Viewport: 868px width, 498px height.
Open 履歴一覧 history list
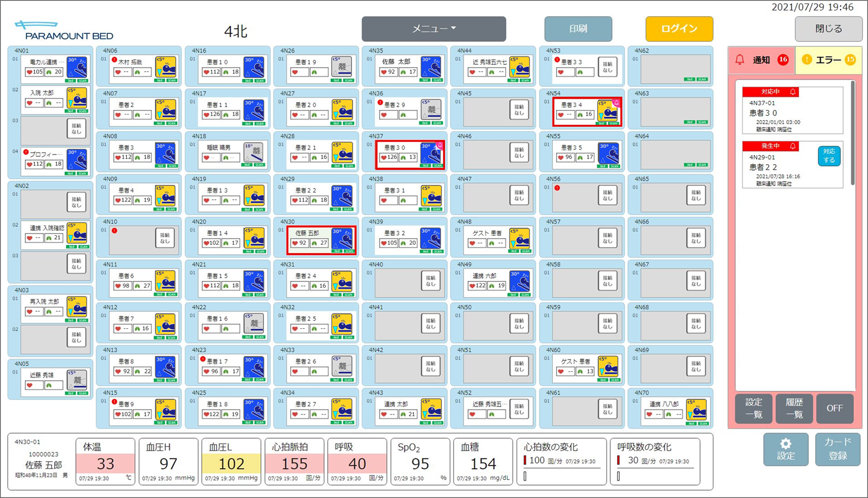point(794,408)
